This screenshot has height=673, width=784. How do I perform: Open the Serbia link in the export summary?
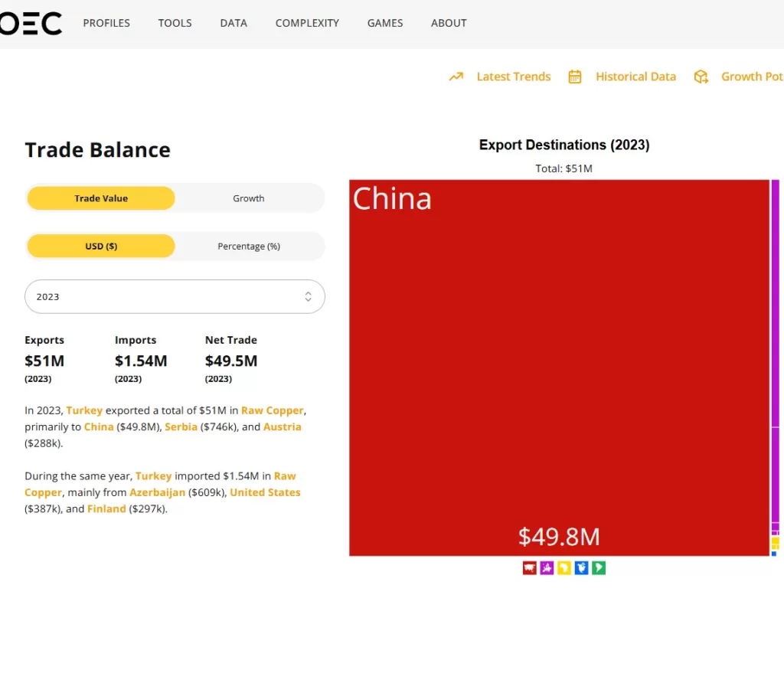tap(181, 426)
